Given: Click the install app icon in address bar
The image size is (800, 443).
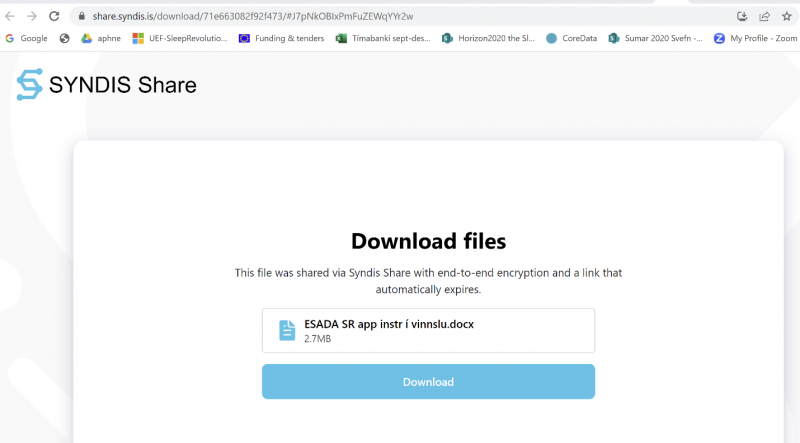Looking at the screenshot, I should click(x=742, y=16).
